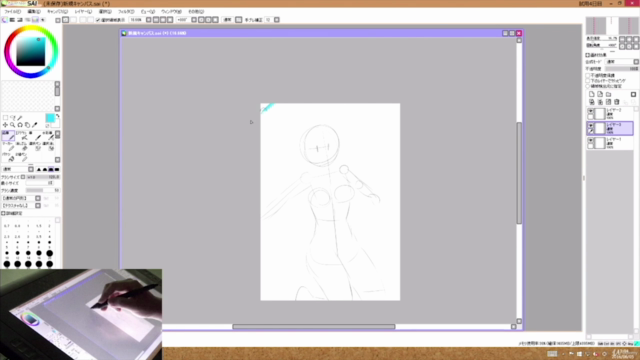640x360 pixels.
Task: Choose the bucket fill tool
Action: click(8, 157)
